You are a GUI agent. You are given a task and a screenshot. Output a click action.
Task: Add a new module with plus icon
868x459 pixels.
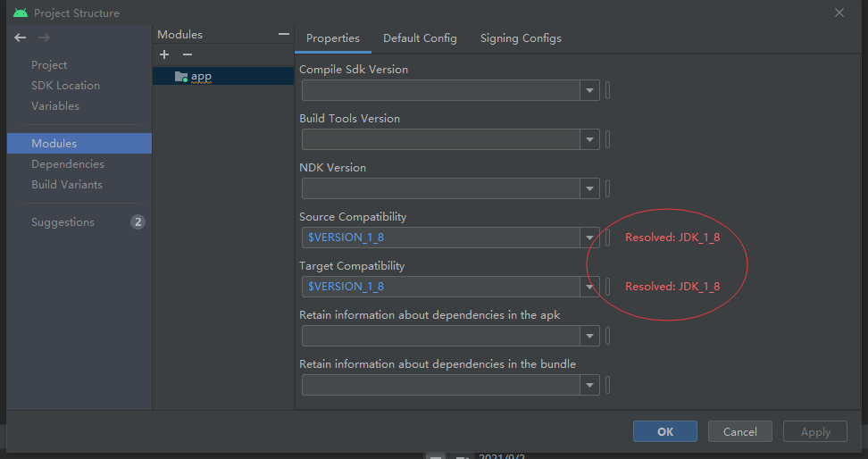[x=164, y=54]
